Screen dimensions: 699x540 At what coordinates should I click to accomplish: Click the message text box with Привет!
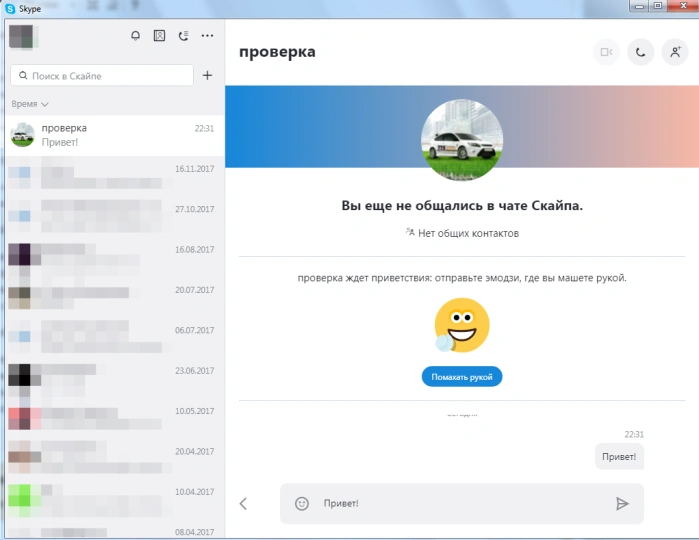[462, 503]
